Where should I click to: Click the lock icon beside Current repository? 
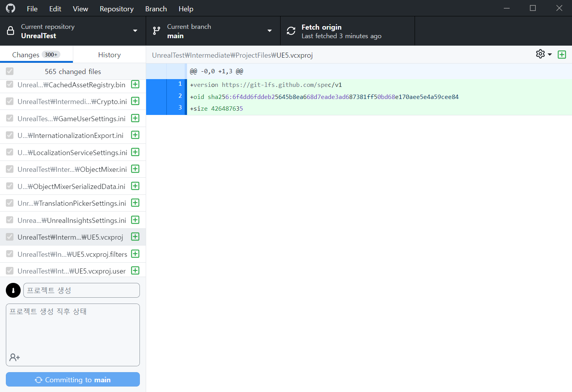[x=11, y=31]
